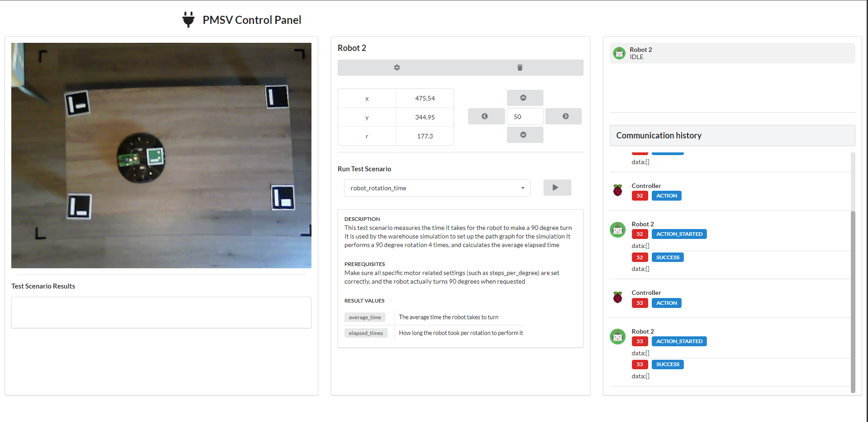This screenshot has width=868, height=422.
Task: Click the ACTION badge under Controller
Action: coord(666,195)
